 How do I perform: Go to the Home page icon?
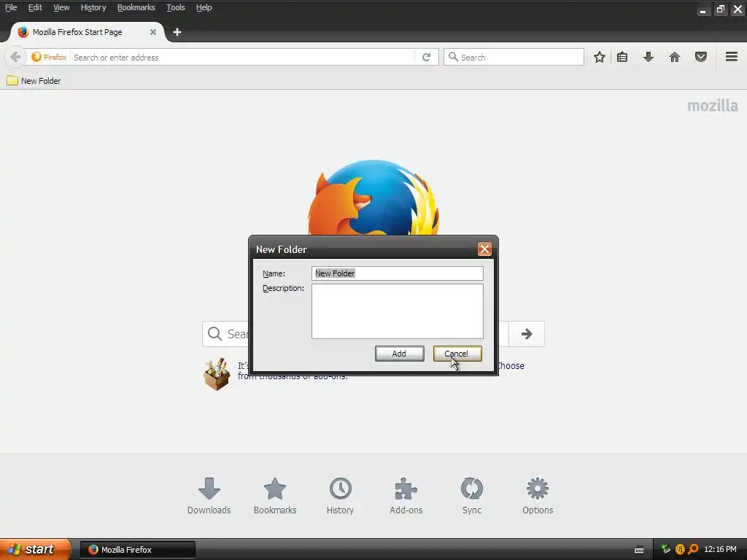coord(675,57)
